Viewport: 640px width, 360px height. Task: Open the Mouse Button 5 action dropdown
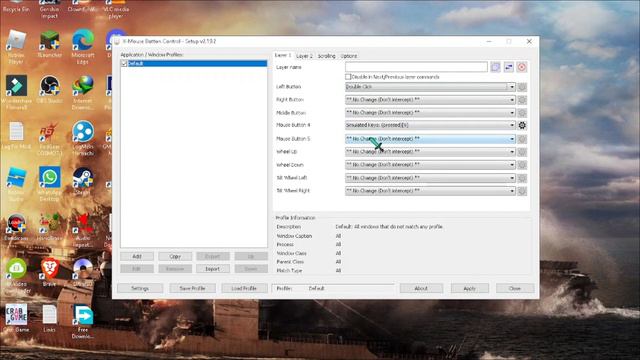(x=430, y=139)
